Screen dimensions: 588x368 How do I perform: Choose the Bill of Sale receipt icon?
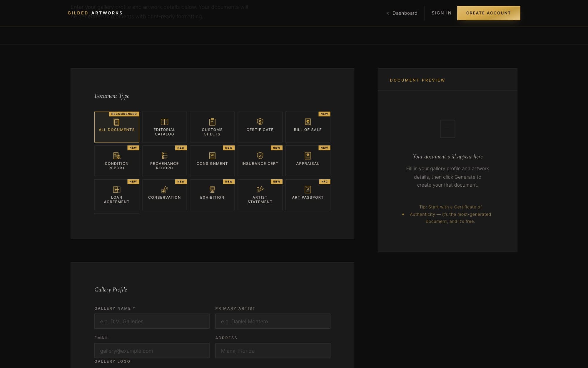[308, 122]
